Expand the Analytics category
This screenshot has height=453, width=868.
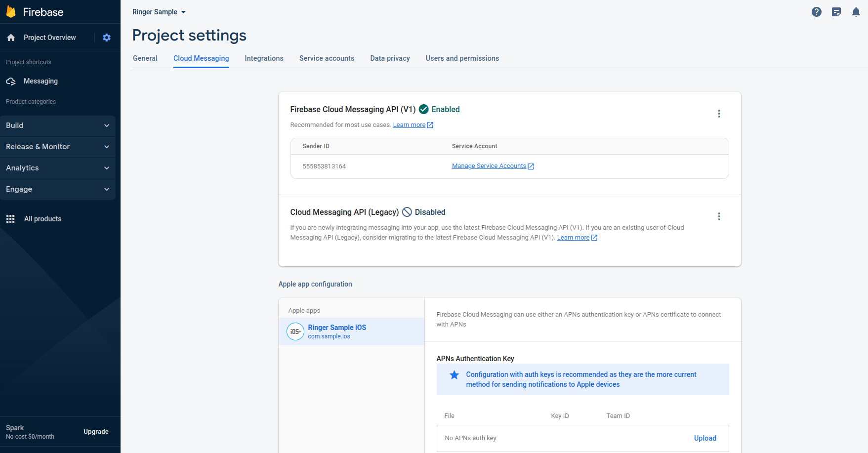point(57,168)
